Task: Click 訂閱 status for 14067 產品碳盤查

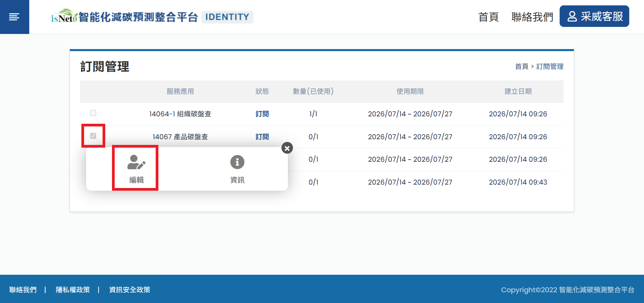Action: point(262,137)
